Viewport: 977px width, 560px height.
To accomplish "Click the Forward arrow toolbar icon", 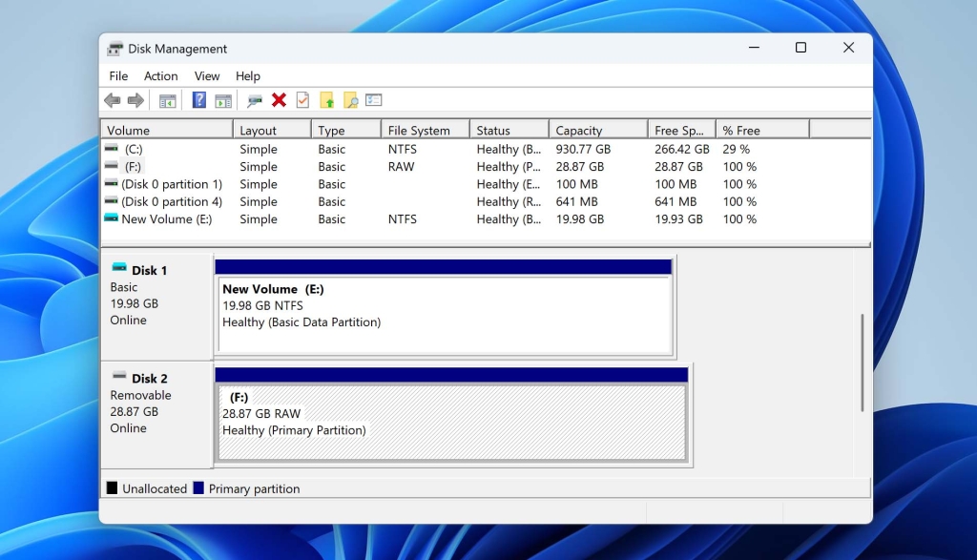I will [135, 100].
